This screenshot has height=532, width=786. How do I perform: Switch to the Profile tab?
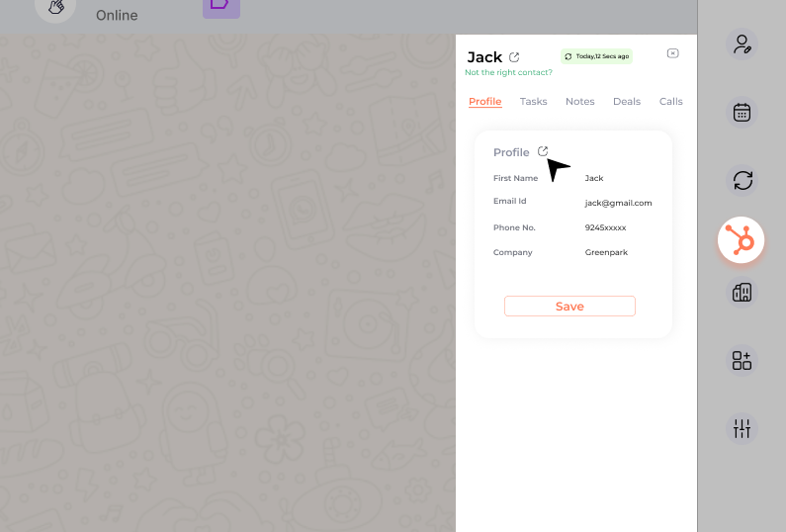coord(484,101)
